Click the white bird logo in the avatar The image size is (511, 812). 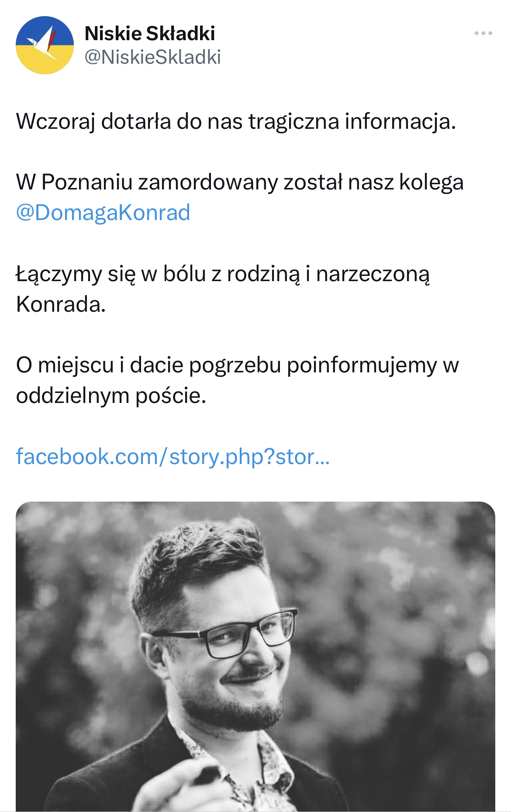[x=44, y=44]
